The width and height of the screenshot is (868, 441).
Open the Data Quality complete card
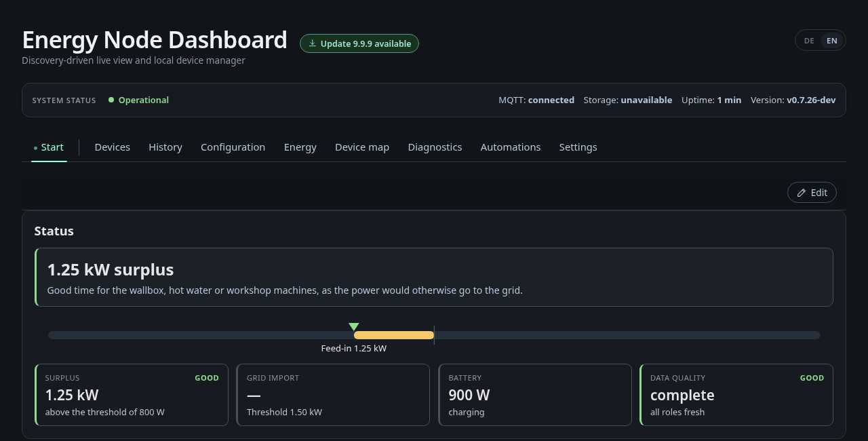[736, 395]
